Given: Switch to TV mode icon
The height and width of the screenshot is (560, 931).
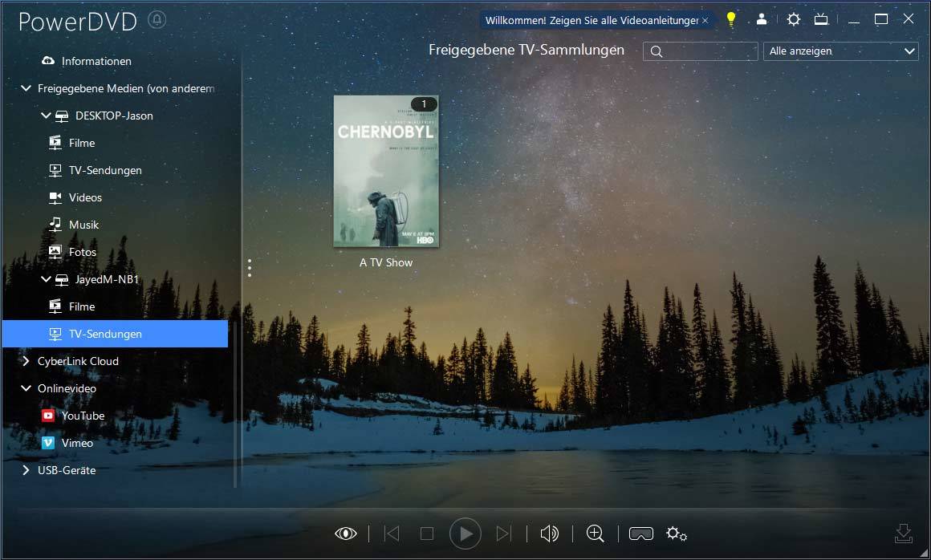Looking at the screenshot, I should tap(821, 19).
